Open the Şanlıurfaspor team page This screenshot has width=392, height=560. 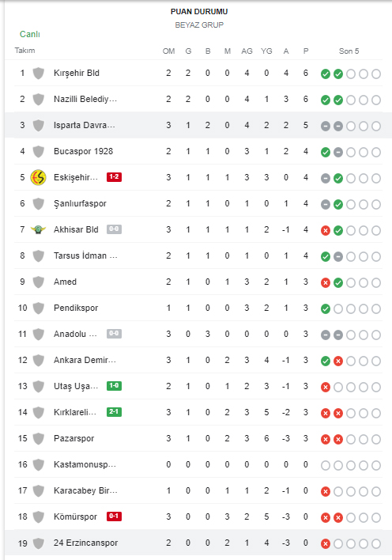coord(80,203)
